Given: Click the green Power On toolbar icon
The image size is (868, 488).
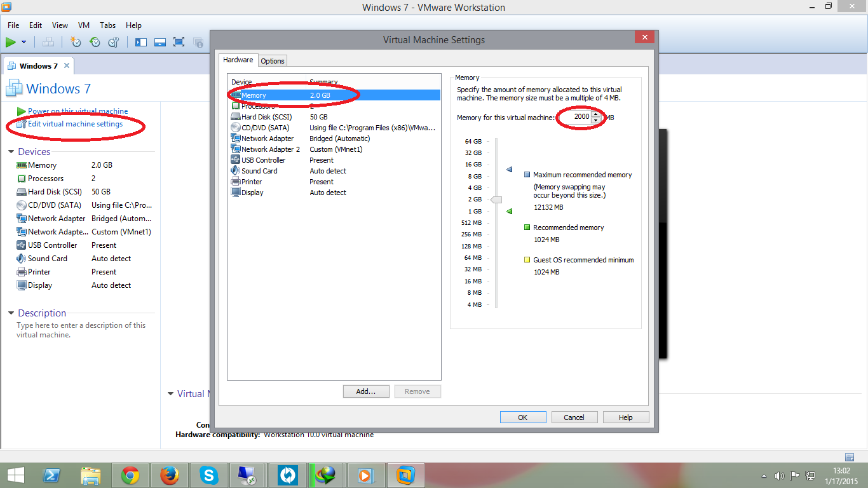Looking at the screenshot, I should point(11,42).
